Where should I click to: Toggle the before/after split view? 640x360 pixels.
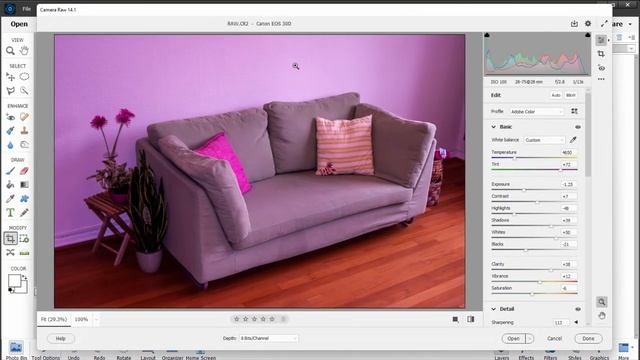(x=471, y=319)
